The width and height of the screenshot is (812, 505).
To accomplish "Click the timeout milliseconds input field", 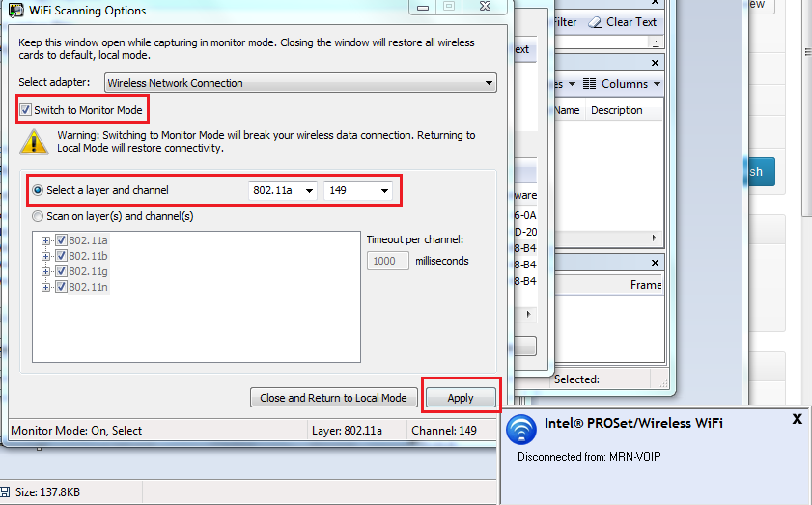I will coord(388,261).
